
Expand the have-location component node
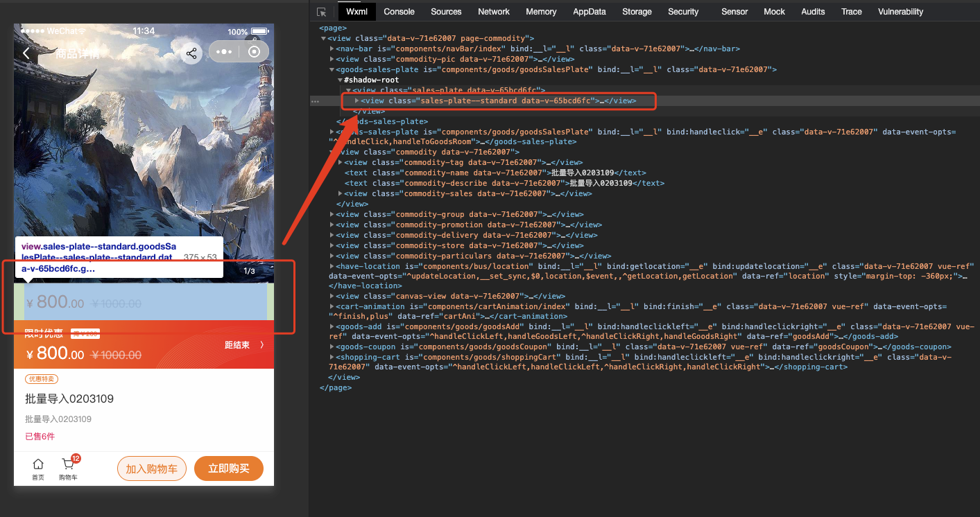(x=332, y=267)
